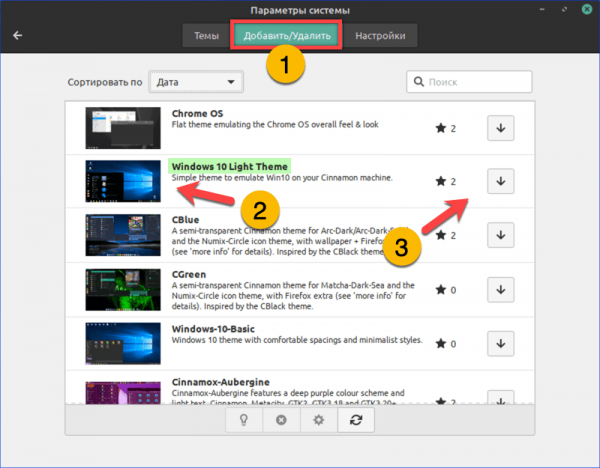Maximize the Параметры системы window

(x=564, y=9)
